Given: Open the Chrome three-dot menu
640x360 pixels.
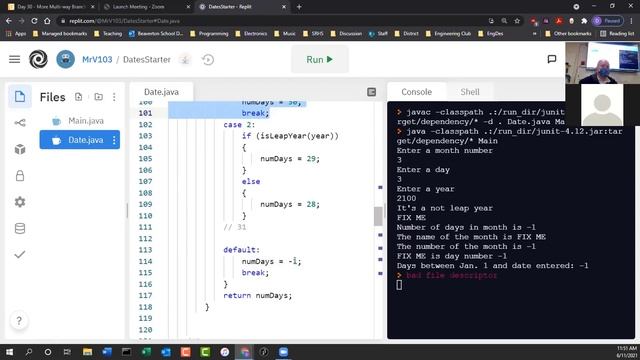Looking at the screenshot, I should click(631, 21).
